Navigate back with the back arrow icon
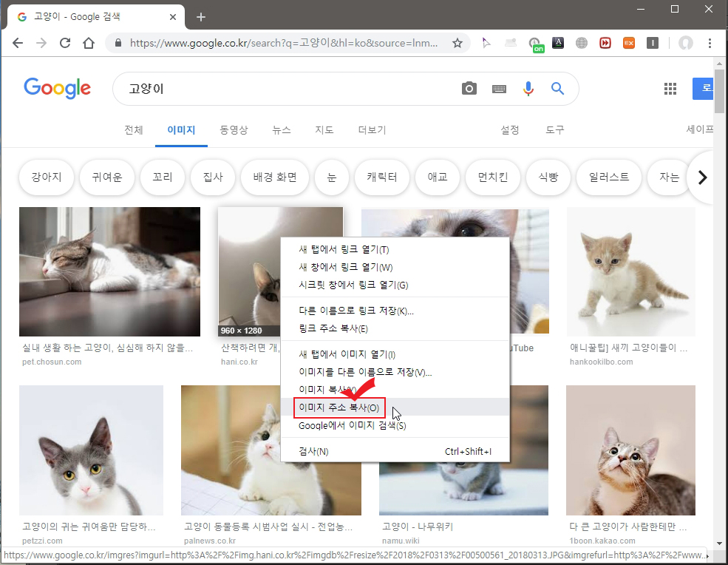Viewport: 728px width, 565px height. (18, 43)
